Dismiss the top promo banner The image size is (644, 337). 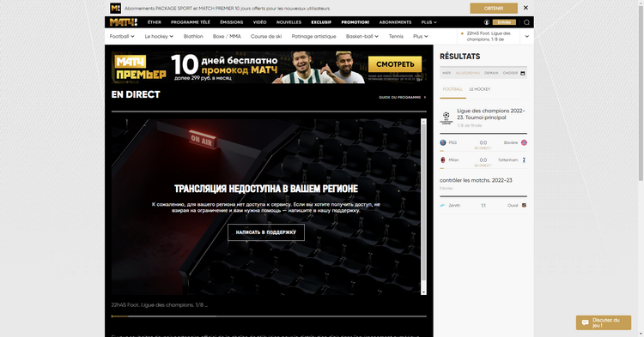pyautogui.click(x=526, y=8)
